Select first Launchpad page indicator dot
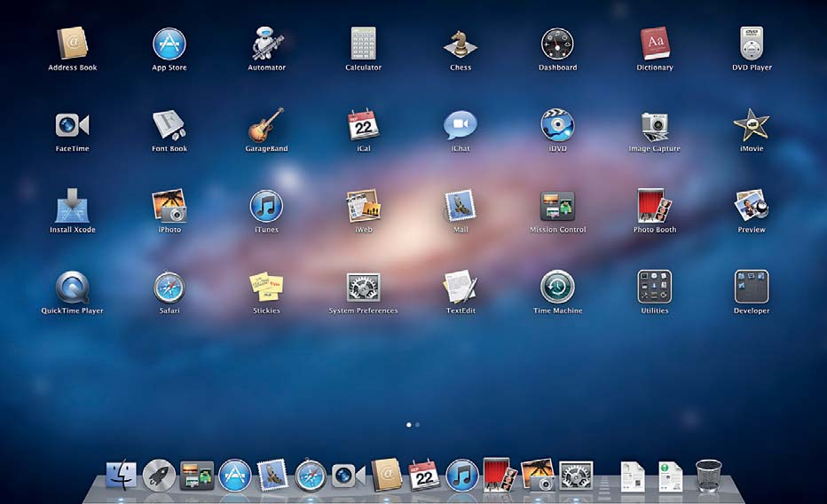The image size is (827, 504). coord(409,424)
